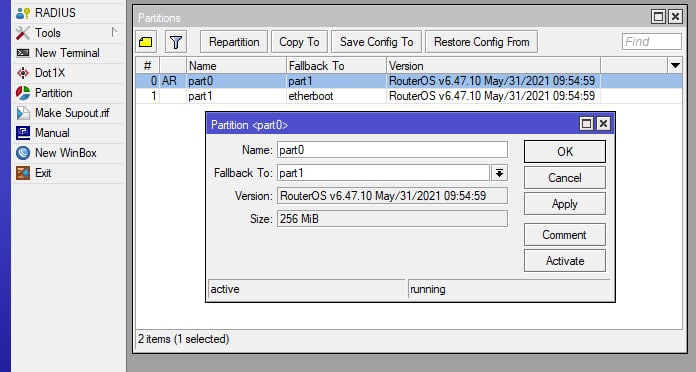Image resolution: width=696 pixels, height=372 pixels.
Task: Click the Exit door icon
Action: (x=23, y=173)
